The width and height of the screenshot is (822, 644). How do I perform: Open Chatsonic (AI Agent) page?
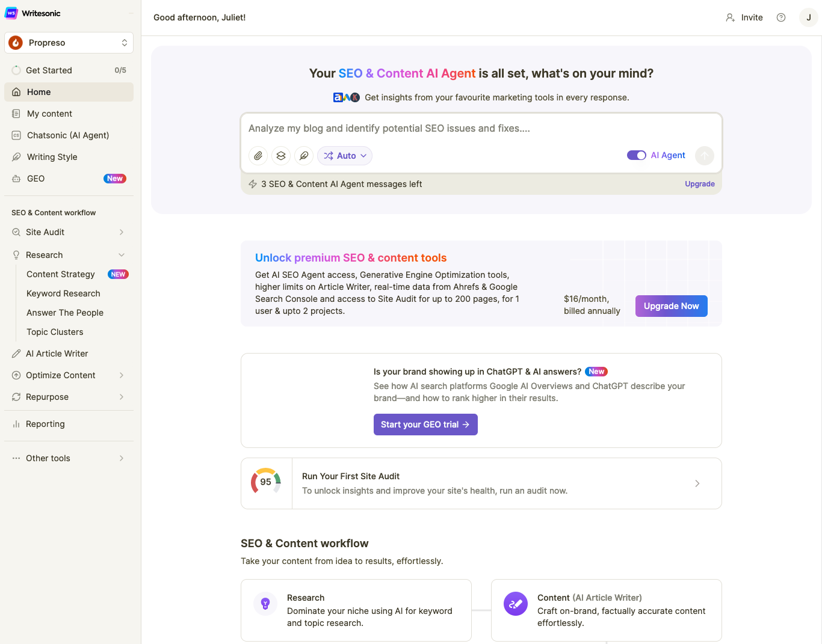69,135
